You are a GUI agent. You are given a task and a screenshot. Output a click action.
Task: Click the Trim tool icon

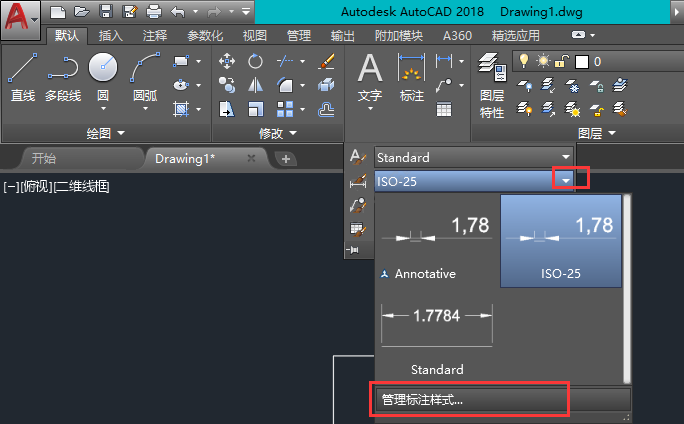[x=285, y=61]
